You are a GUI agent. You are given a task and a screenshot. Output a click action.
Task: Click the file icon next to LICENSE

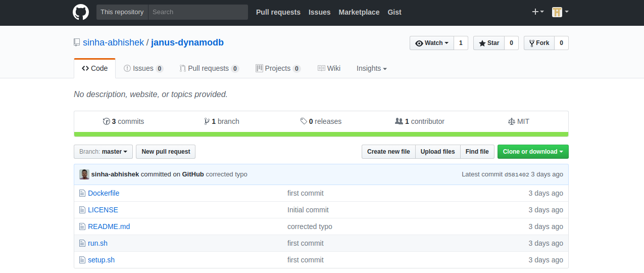click(x=82, y=210)
